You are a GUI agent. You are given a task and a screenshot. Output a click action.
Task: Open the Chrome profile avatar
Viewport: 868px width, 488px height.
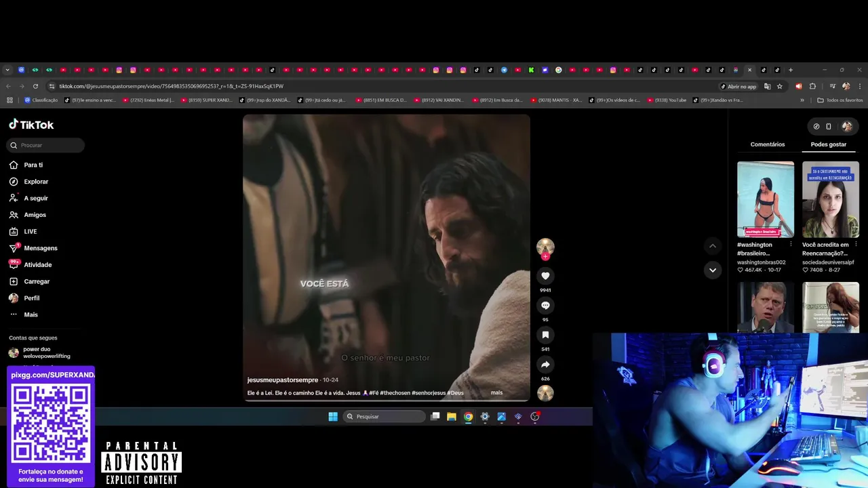[846, 86]
